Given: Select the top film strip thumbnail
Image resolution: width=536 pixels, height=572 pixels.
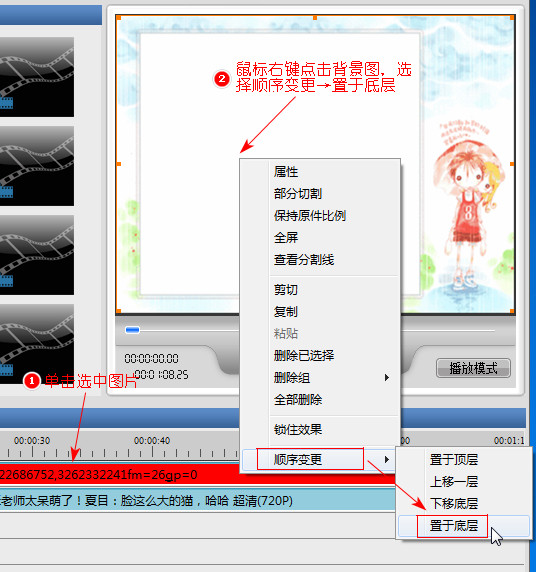Looking at the screenshot, I should pyautogui.click(x=37, y=77).
